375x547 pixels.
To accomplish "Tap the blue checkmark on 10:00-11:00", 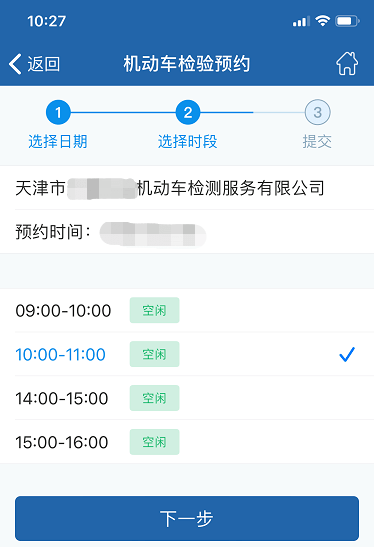I will pyautogui.click(x=347, y=354).
